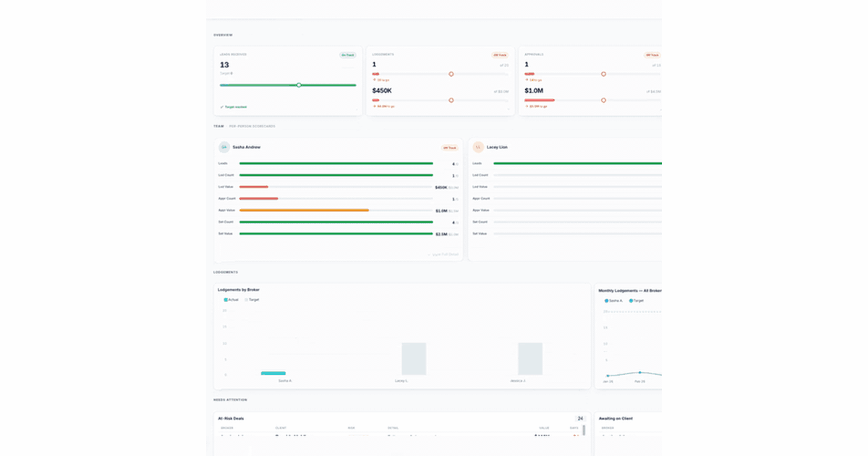868x456 pixels.
Task: Open View Full Detail on Sasha Andrew's card
Action: 443,254
